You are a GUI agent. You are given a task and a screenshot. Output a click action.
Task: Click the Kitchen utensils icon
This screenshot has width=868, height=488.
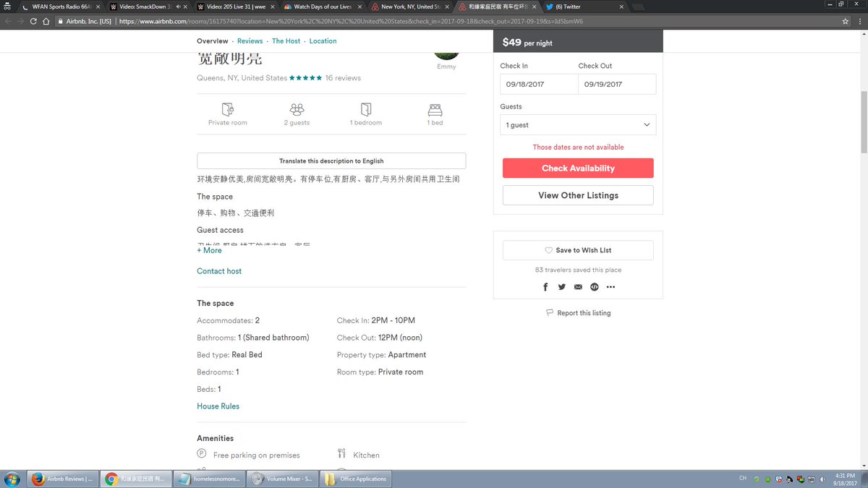click(341, 453)
